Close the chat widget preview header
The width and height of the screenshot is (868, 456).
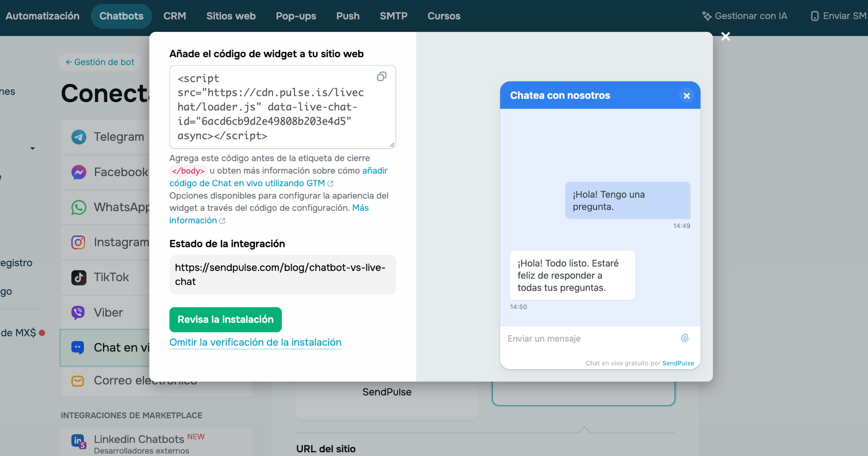687,96
